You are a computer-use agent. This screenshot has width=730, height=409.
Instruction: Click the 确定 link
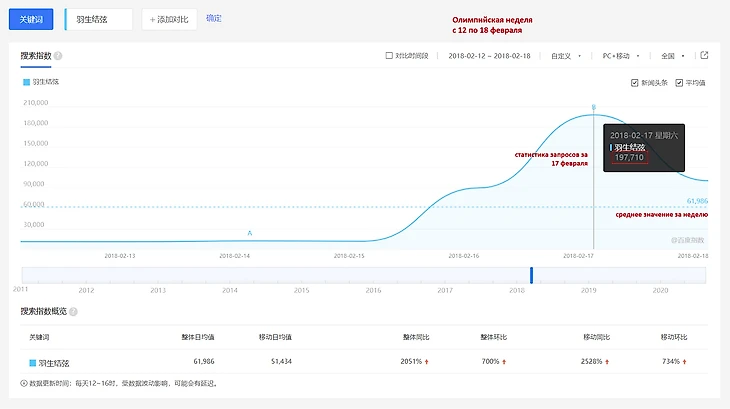click(214, 19)
